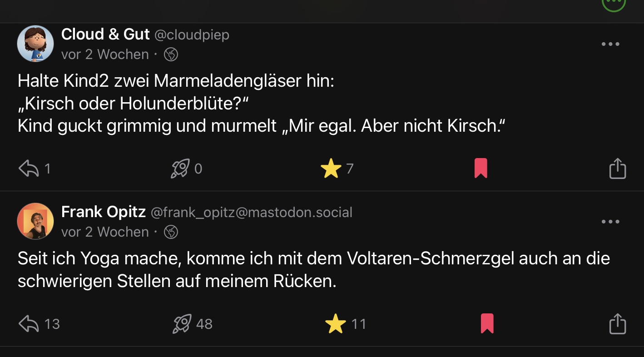Click the public globe icon on Frank Opitz post
The image size is (644, 357).
click(x=171, y=232)
